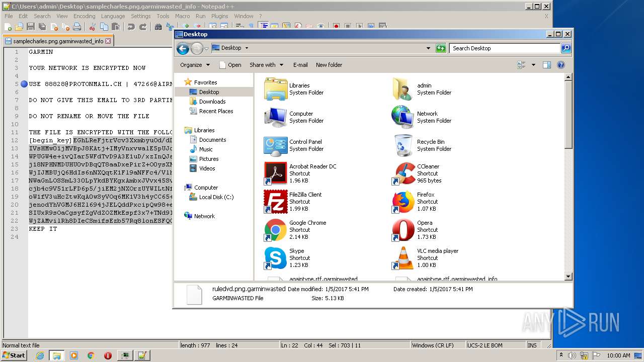Toggle INS insert mode in status bar
The image size is (644, 362).
click(532, 345)
